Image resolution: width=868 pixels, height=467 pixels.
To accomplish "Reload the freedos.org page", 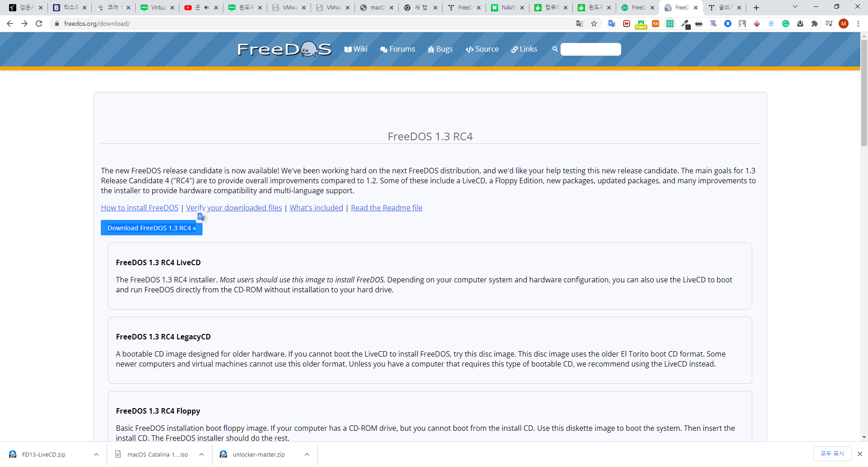I will tap(39, 24).
